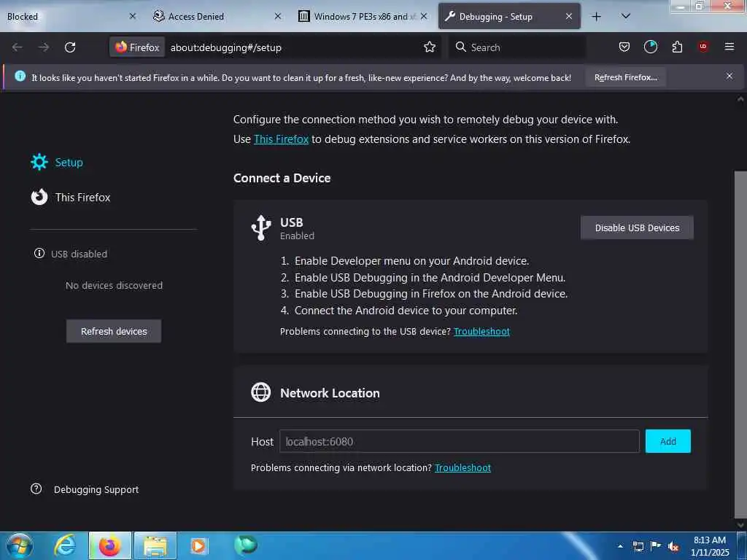
Task: Click the notification bar info icon
Action: click(20, 76)
